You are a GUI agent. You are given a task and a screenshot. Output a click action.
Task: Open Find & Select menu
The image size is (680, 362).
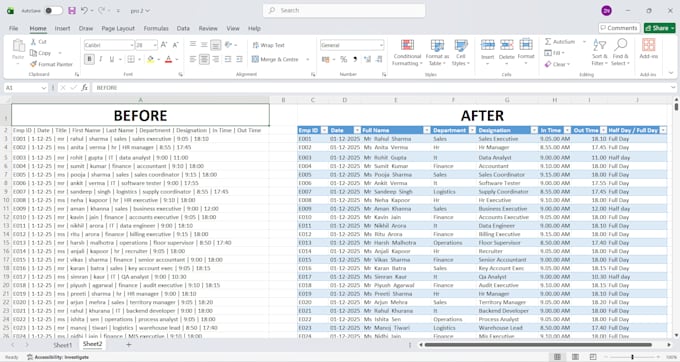pos(621,52)
